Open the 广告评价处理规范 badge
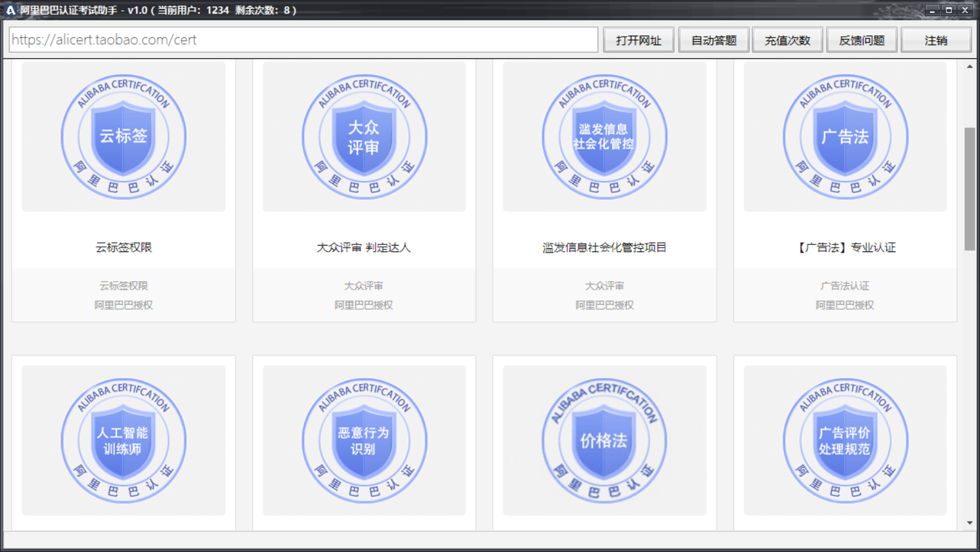 [845, 440]
